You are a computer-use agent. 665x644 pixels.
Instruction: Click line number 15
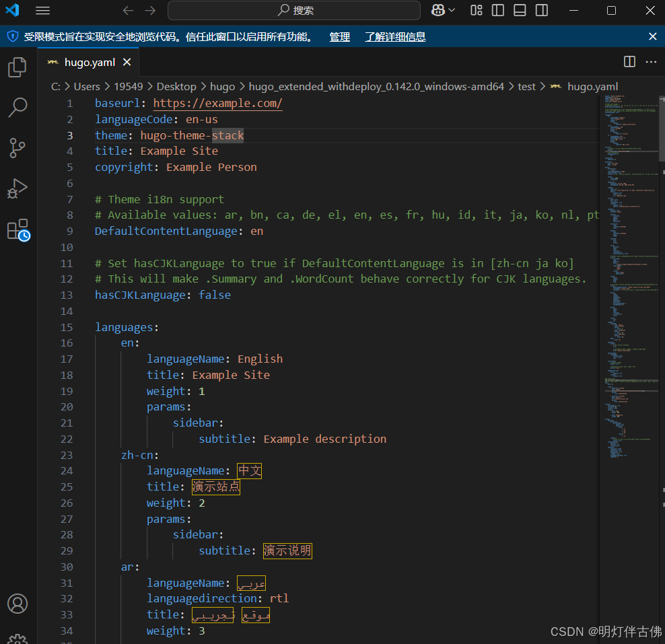[67, 327]
